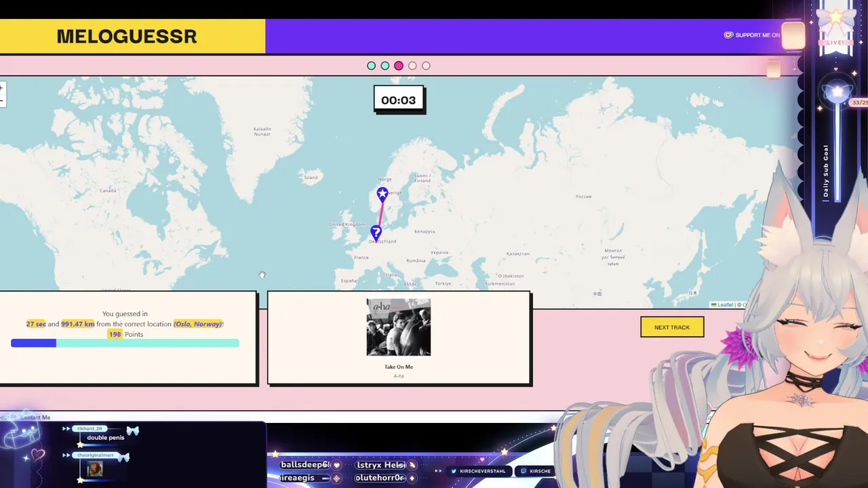
Task: Click the 198 points value
Action: (x=115, y=334)
